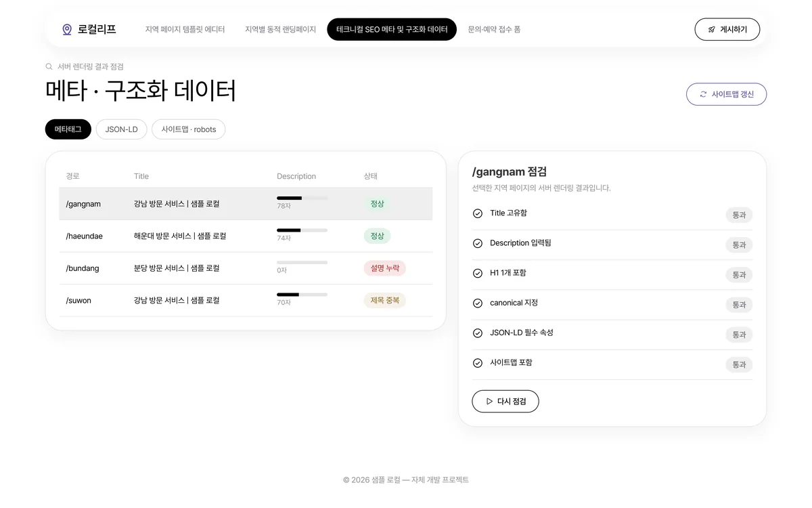Click the 경로 column header

[73, 176]
